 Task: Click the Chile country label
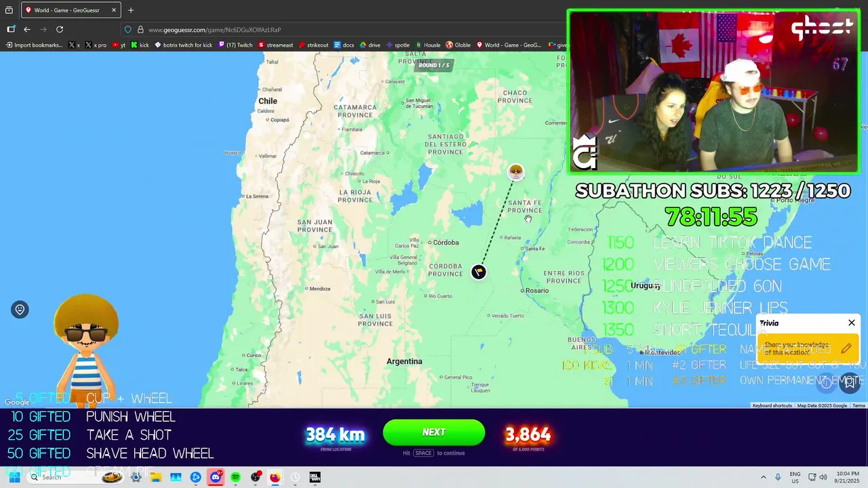(268, 101)
